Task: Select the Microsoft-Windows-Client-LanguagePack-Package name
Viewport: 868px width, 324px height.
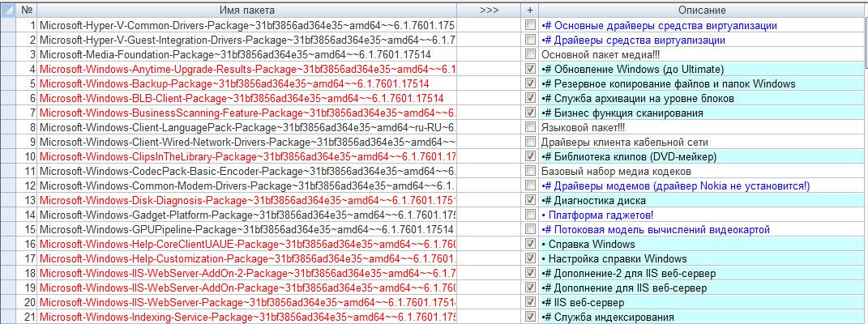Action: [x=247, y=128]
